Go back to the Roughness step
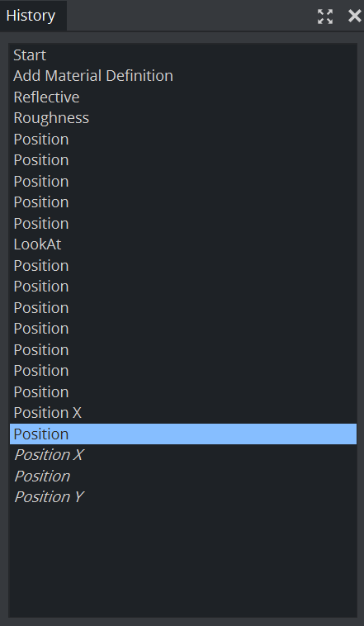The image size is (364, 626). pyautogui.click(x=182, y=118)
